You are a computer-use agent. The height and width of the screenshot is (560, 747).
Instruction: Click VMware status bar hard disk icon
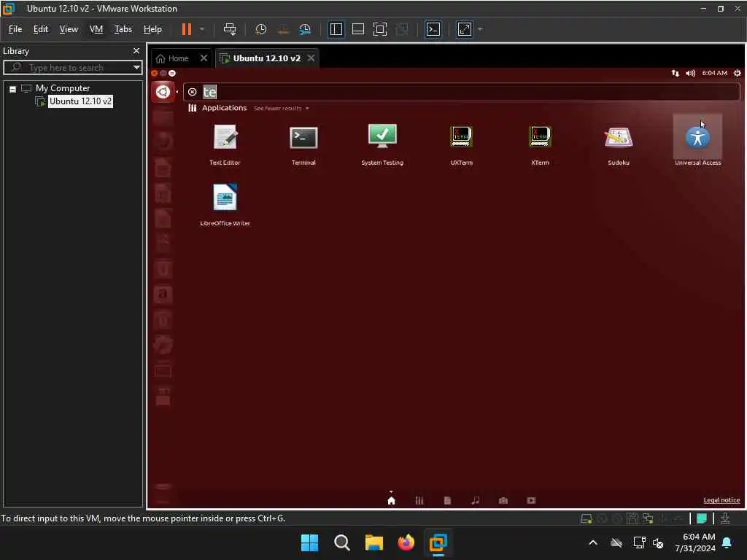pos(586,518)
